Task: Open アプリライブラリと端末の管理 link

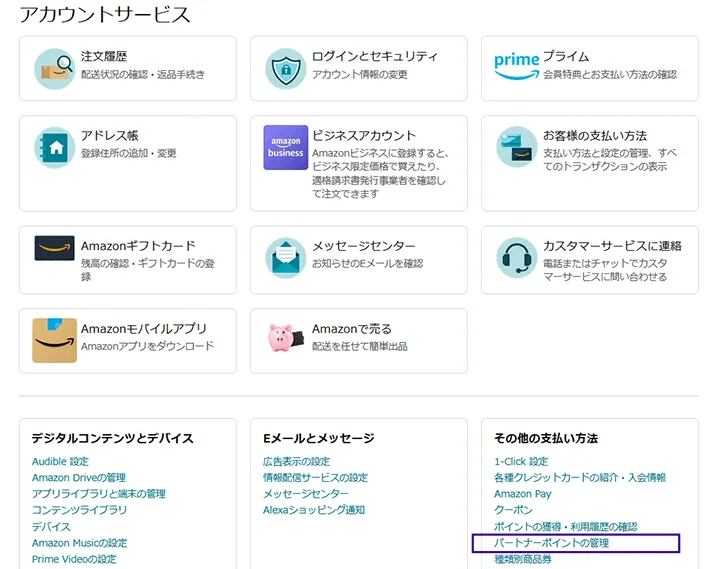Action: pos(99,494)
